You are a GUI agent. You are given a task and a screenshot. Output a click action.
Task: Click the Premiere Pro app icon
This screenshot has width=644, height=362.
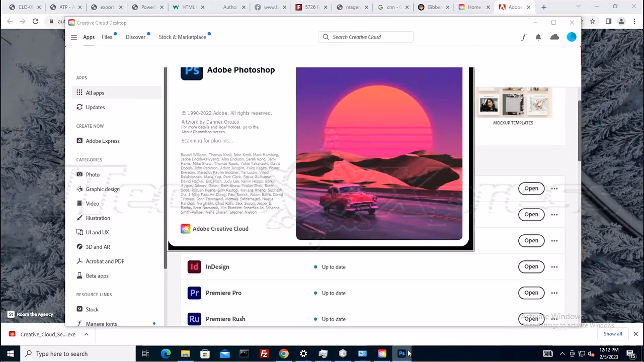tap(194, 293)
